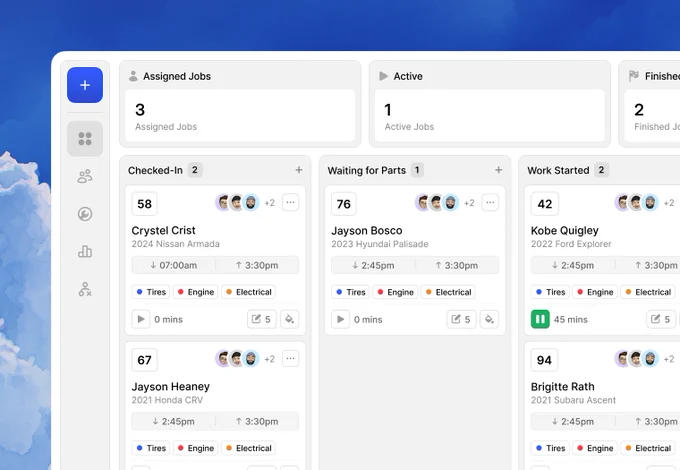680x470 pixels.
Task: Open the Kobe Quigley customer name
Action: click(x=565, y=230)
